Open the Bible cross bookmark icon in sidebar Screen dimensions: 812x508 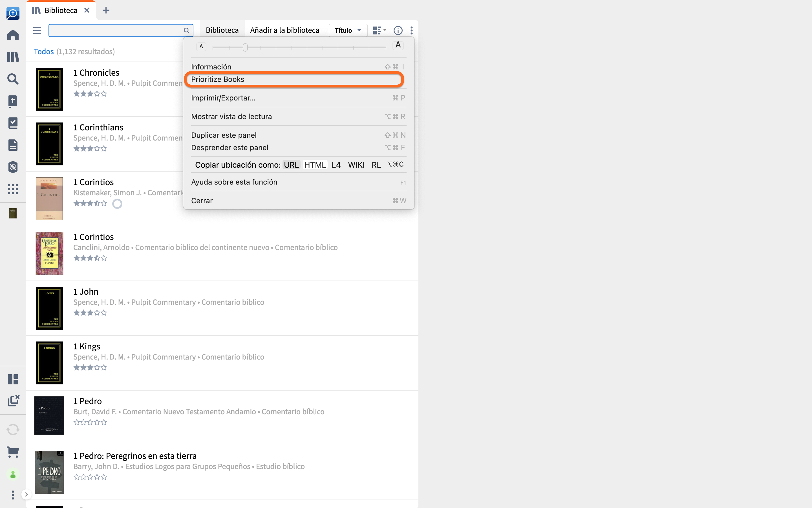click(13, 101)
